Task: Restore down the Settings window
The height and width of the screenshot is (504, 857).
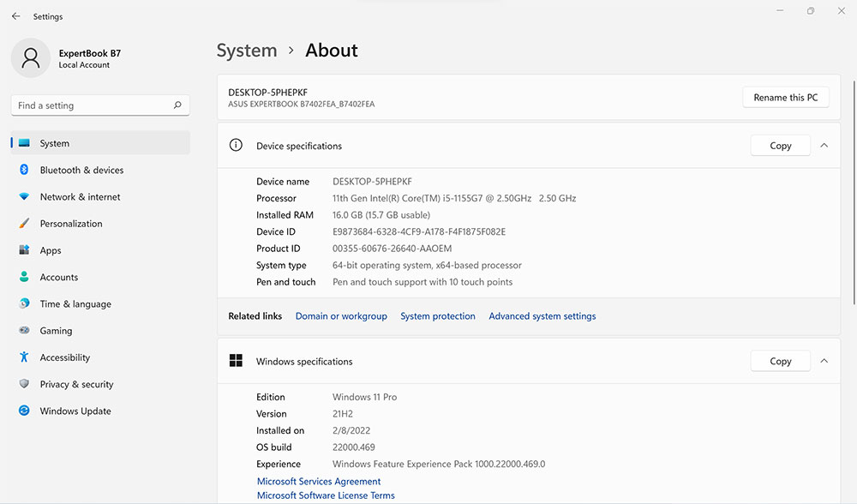Action: pyautogui.click(x=811, y=11)
